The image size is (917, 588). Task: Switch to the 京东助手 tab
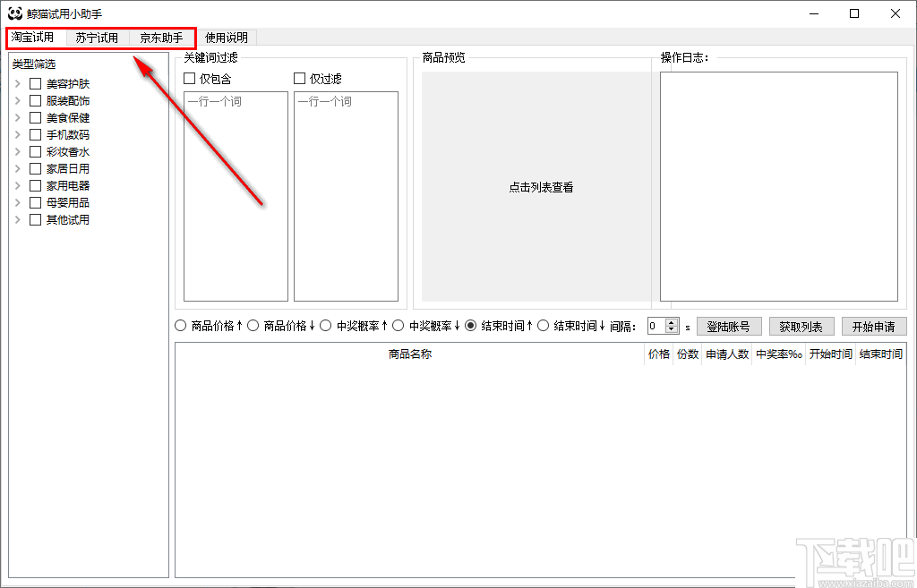pyautogui.click(x=161, y=38)
